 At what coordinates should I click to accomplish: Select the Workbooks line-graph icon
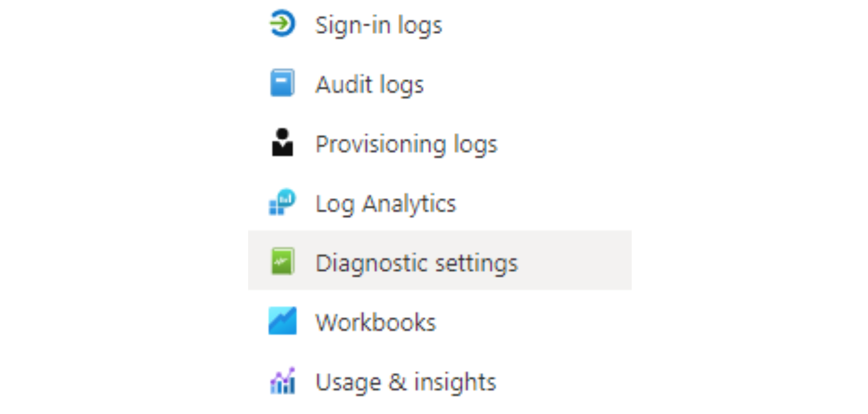(282, 321)
